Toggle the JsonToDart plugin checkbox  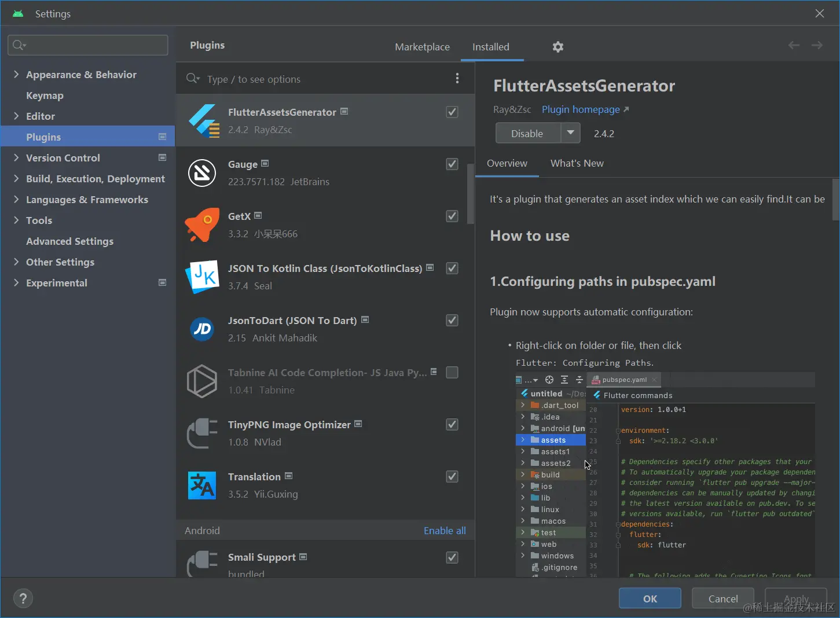tap(452, 320)
